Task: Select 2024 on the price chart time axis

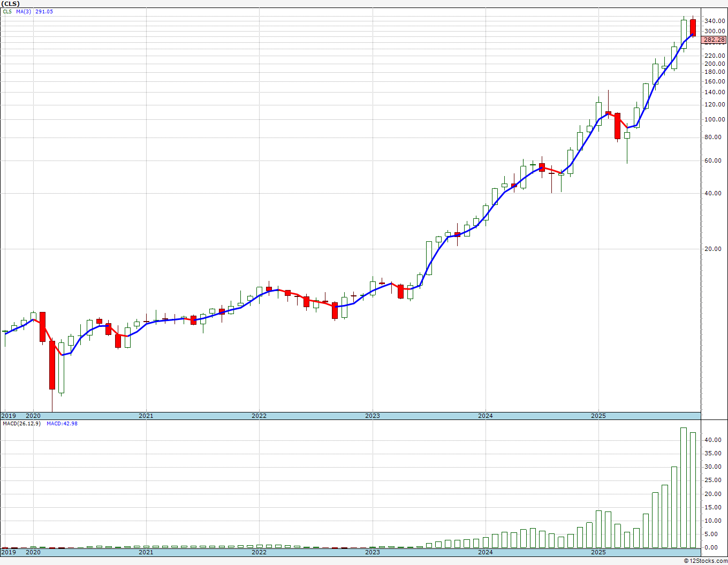Action: tap(486, 416)
